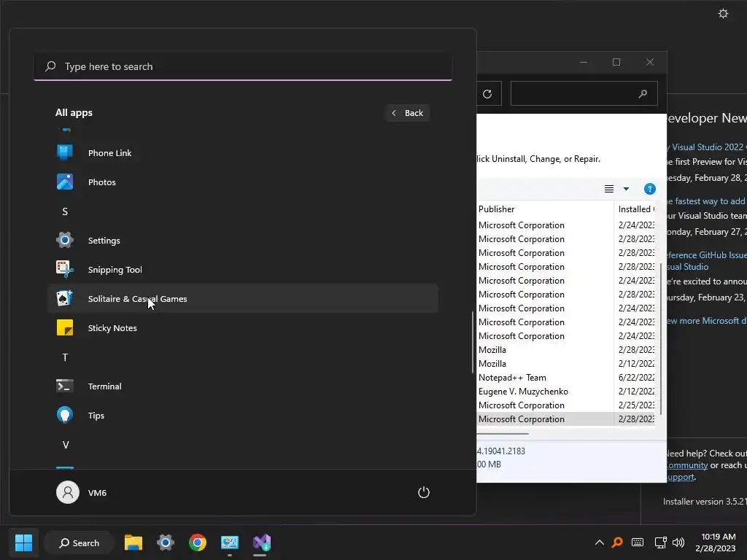Screen dimensions: 747x560
Task: Click the vertical scrollbar in Programs list
Action: pyautogui.click(x=660, y=338)
